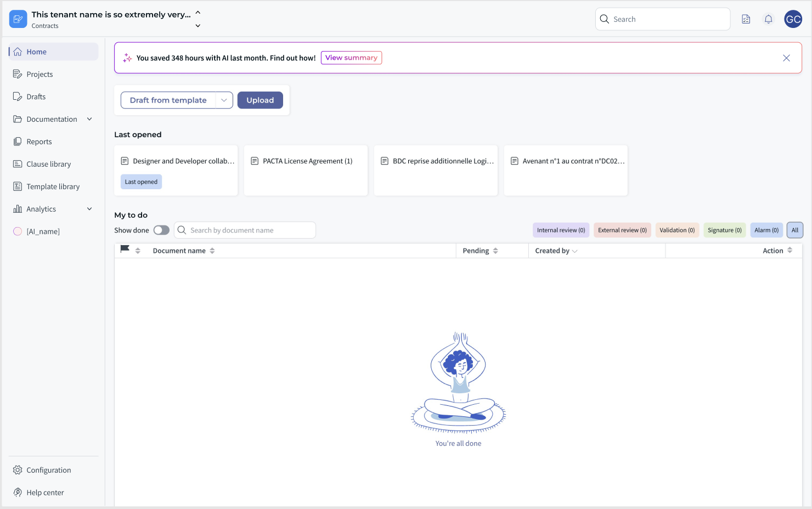Toggle the Show done switch

tap(161, 230)
